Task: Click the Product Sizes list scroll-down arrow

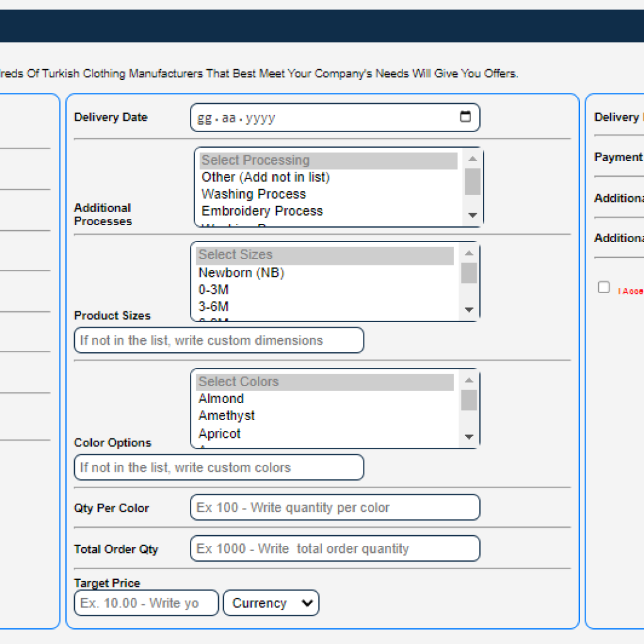Action: [x=469, y=309]
